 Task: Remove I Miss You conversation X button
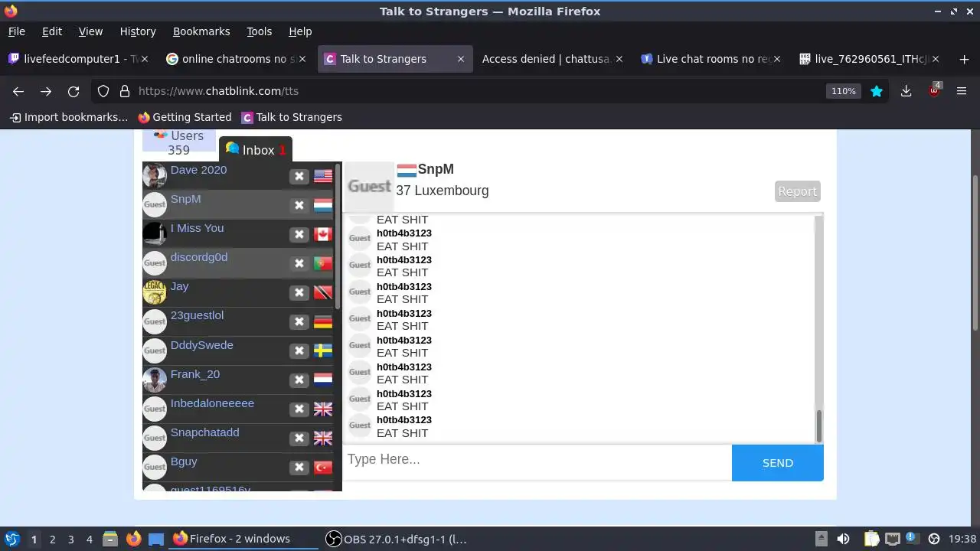click(x=299, y=234)
